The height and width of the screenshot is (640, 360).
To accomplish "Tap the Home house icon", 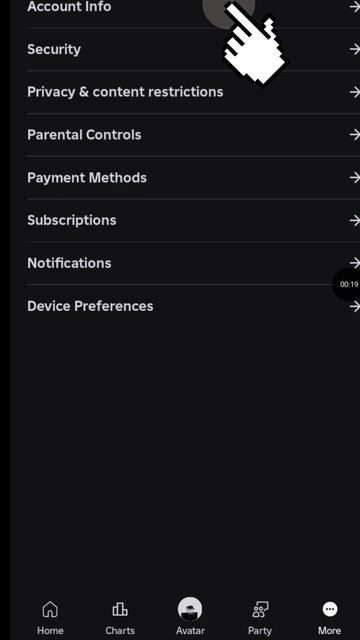I will click(50, 610).
